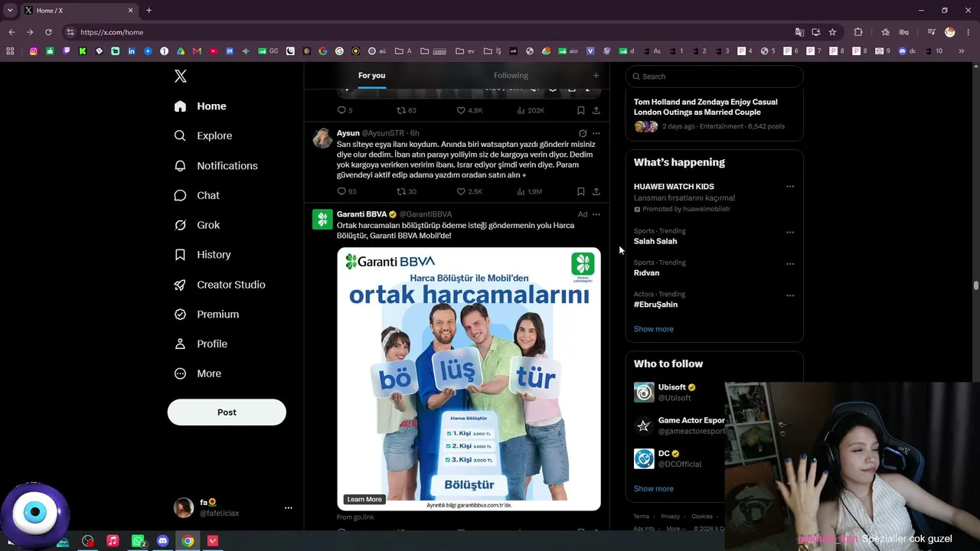Screen dimensions: 980x551
Task: Click the Chrome icon in the taskbar
Action: [x=188, y=541]
